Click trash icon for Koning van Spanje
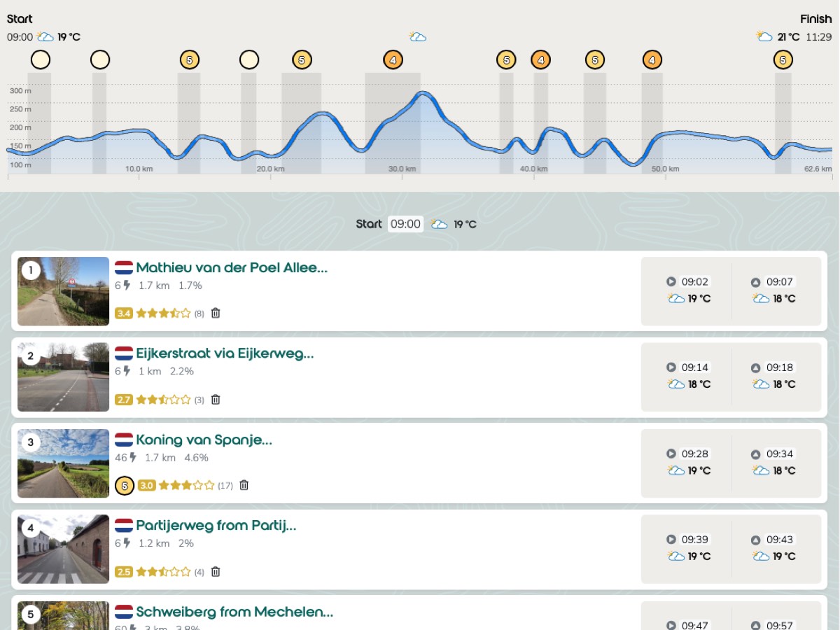Screen dimensions: 840x630 (x=244, y=485)
